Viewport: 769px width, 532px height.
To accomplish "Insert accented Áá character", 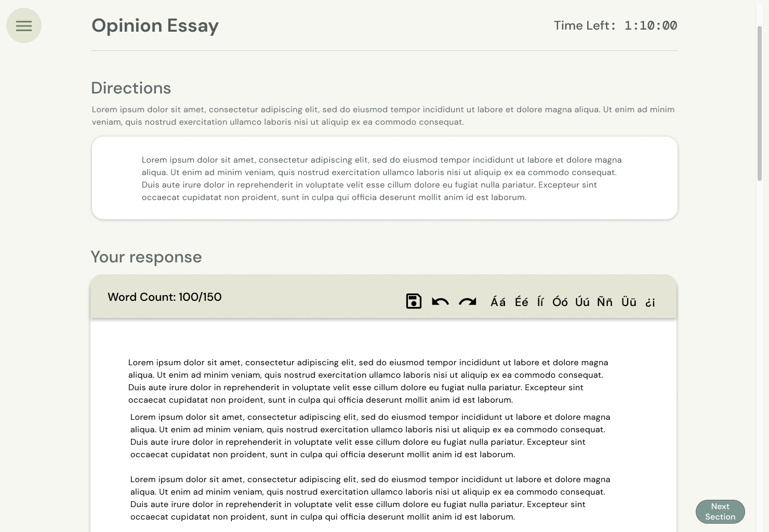I will pyautogui.click(x=498, y=302).
